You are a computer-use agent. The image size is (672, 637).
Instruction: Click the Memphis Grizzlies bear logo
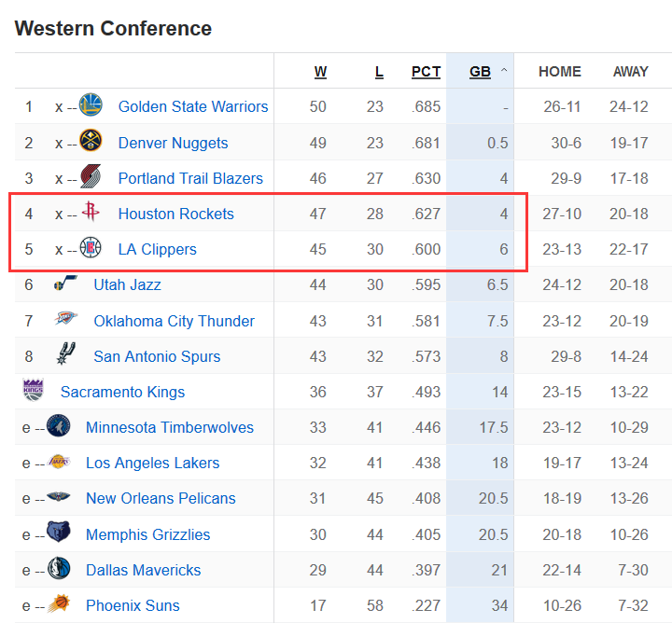click(59, 532)
